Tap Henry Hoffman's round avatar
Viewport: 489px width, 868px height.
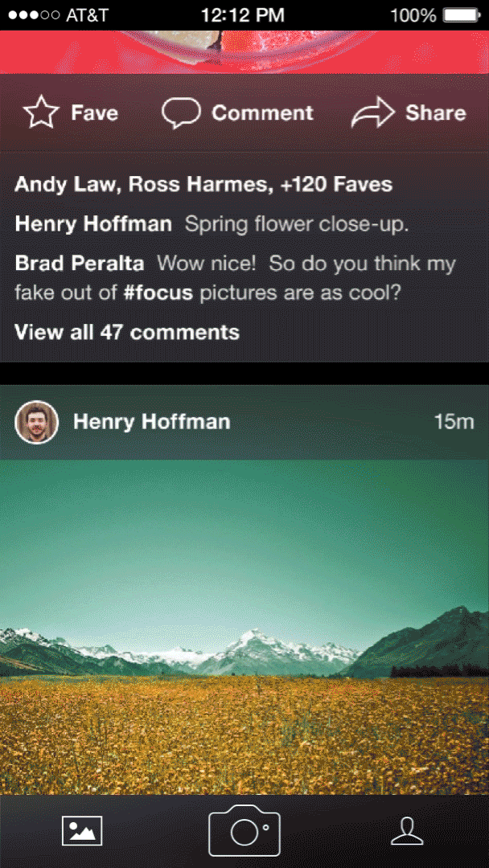pos(36,423)
